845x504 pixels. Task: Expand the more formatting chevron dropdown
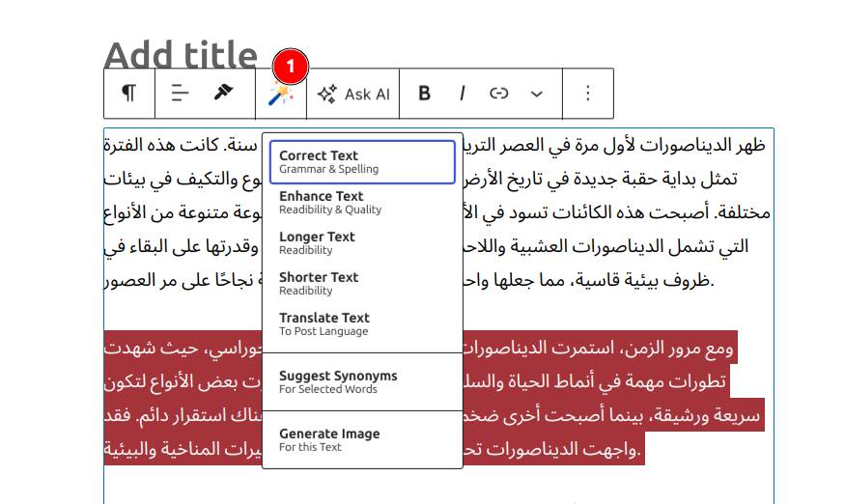(537, 94)
